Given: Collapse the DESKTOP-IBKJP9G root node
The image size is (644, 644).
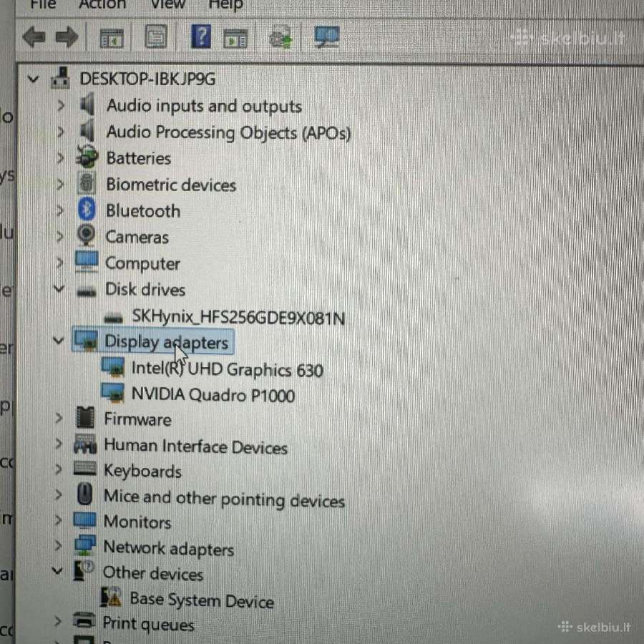Looking at the screenshot, I should pos(33,79).
